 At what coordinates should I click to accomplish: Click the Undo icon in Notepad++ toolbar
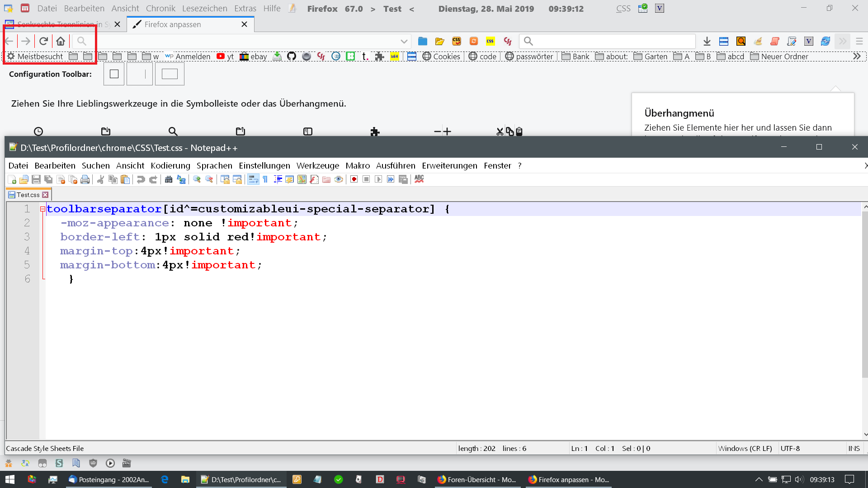141,179
